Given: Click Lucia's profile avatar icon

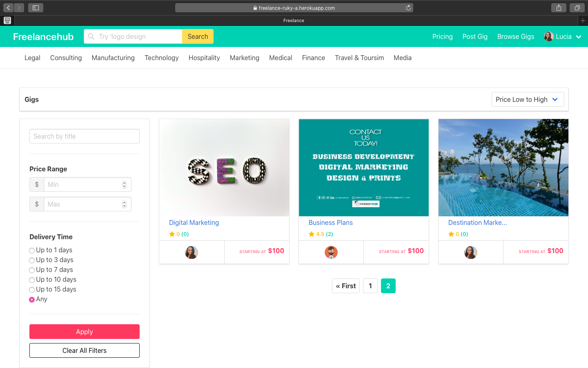Looking at the screenshot, I should (549, 36).
